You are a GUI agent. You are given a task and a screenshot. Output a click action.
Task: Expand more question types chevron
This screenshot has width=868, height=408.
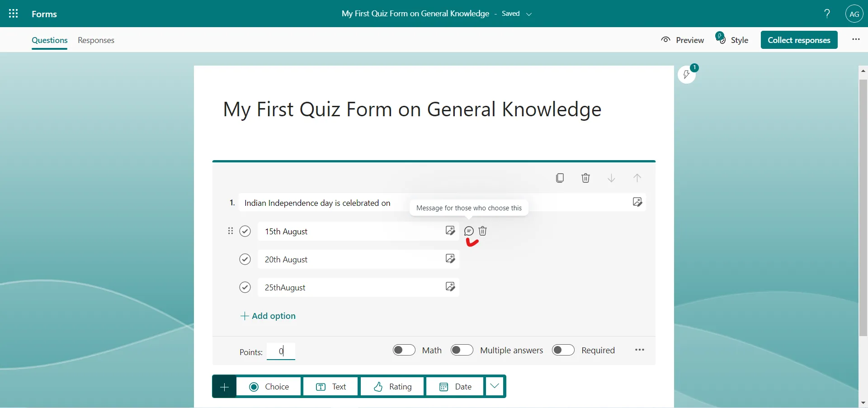pyautogui.click(x=495, y=387)
